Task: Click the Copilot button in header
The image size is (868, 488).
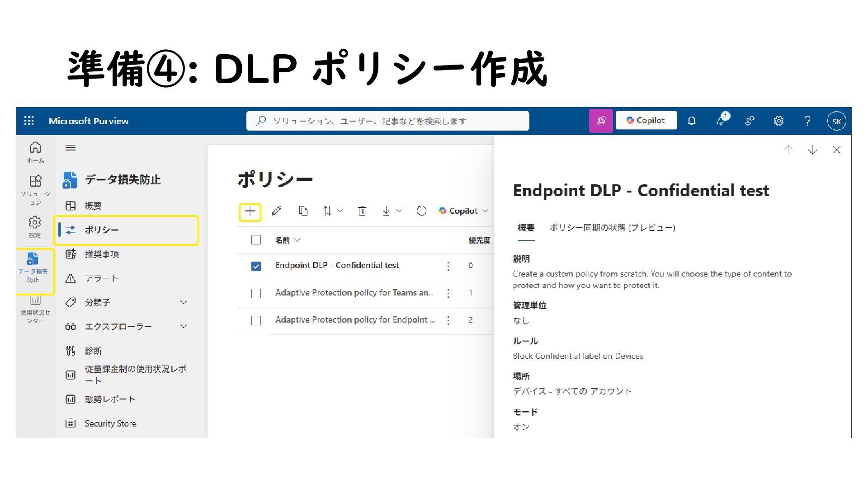Action: coord(646,121)
